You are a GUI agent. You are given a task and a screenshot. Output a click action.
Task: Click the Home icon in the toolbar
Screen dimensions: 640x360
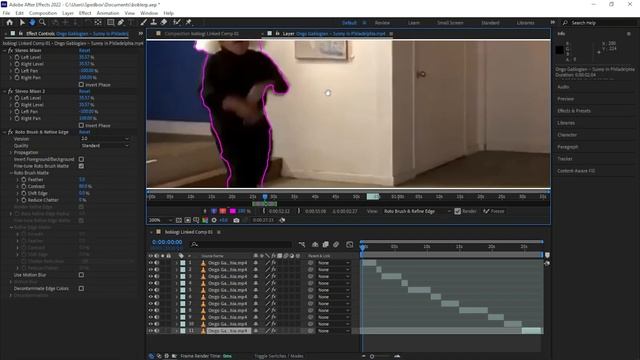9,22
